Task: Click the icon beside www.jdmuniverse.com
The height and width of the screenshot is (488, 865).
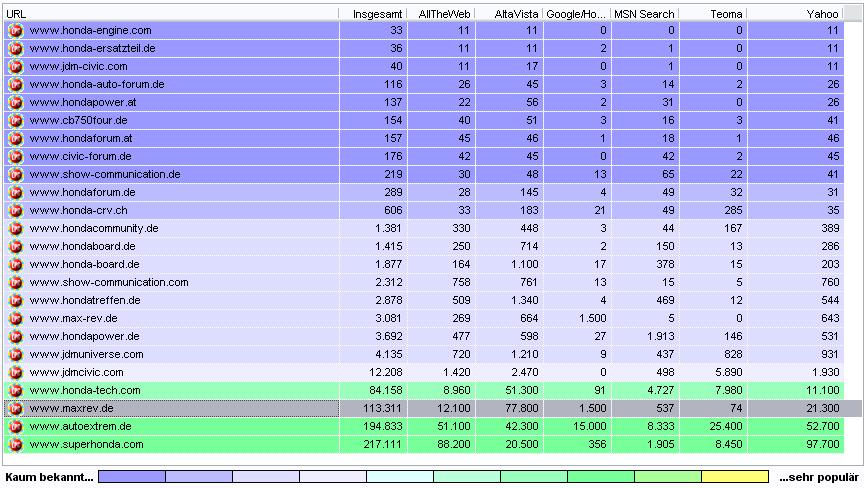Action: 15,355
